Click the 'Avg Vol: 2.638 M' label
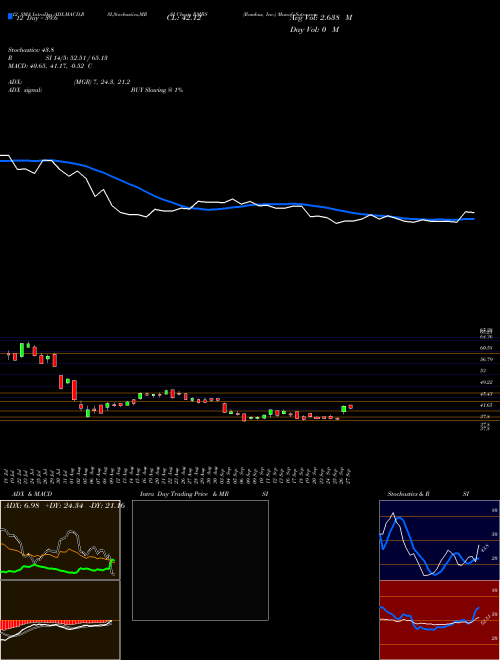Viewport: 500px width, 660px height. [x=321, y=18]
